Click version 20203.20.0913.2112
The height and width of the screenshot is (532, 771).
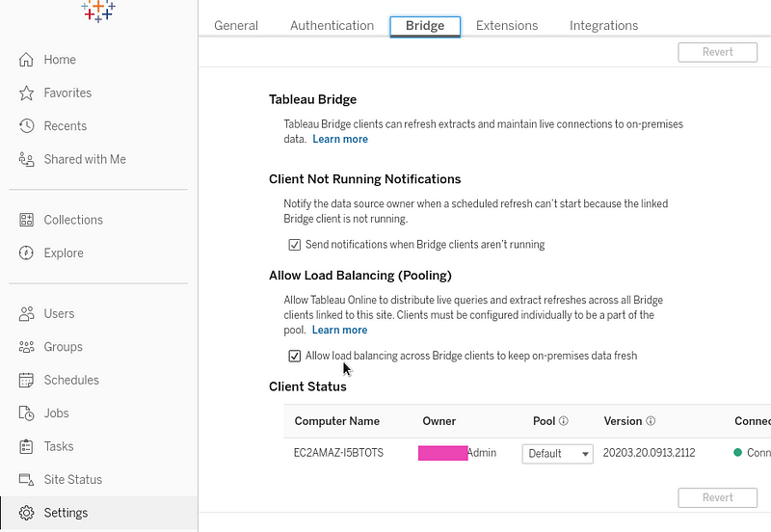coord(649,453)
